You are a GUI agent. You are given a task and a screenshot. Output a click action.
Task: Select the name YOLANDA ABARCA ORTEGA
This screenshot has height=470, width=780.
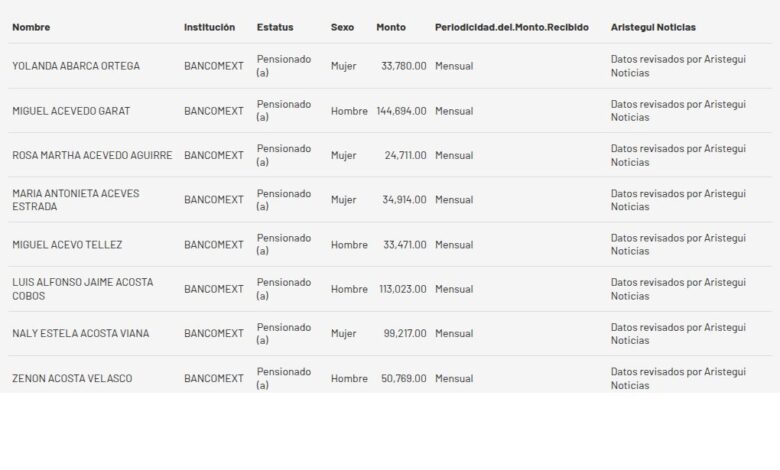tap(76, 66)
